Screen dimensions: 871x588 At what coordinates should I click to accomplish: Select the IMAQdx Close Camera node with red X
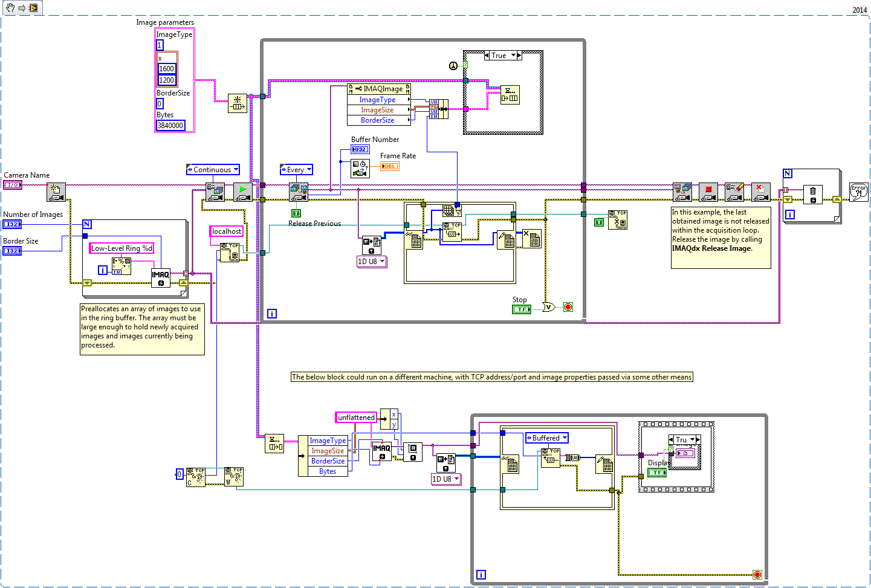[761, 192]
